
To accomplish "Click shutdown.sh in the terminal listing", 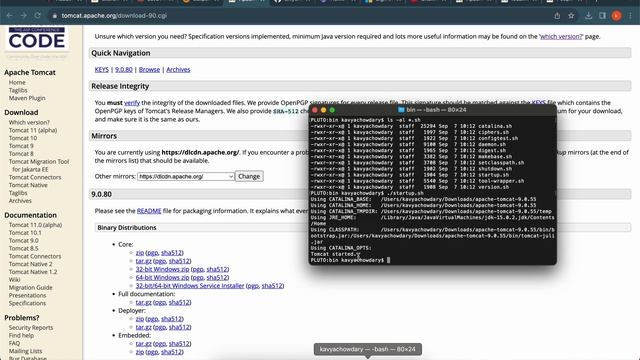I will (495, 169).
